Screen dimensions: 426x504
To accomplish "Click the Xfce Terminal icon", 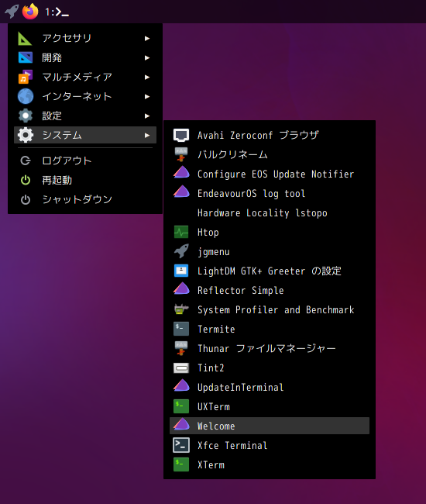I will pos(181,445).
